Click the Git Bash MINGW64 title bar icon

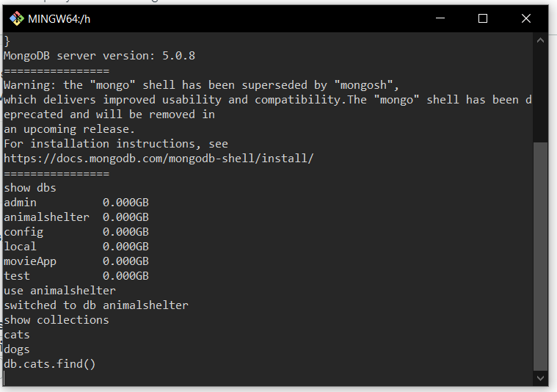pos(16,19)
